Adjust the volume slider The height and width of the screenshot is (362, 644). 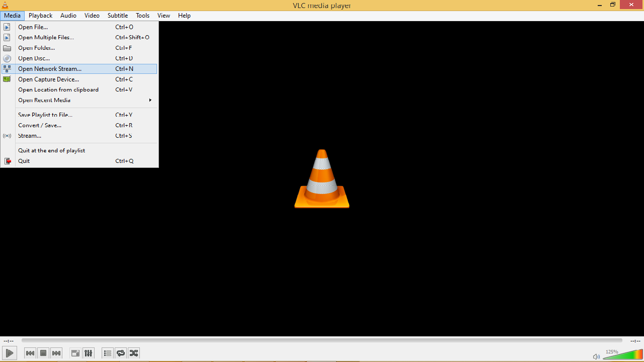pos(621,356)
